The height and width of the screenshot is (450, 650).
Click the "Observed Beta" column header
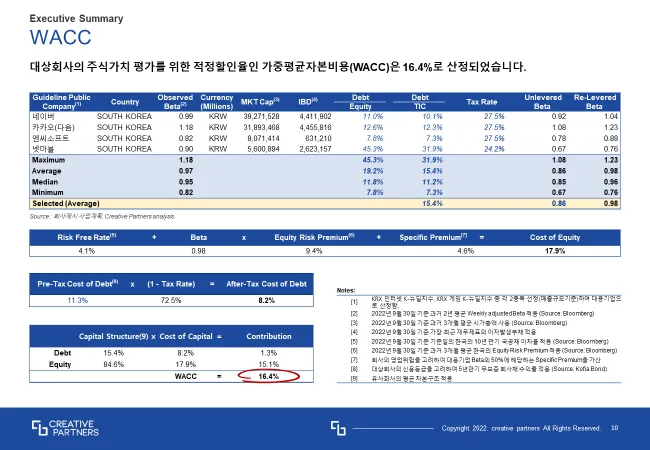click(175, 102)
